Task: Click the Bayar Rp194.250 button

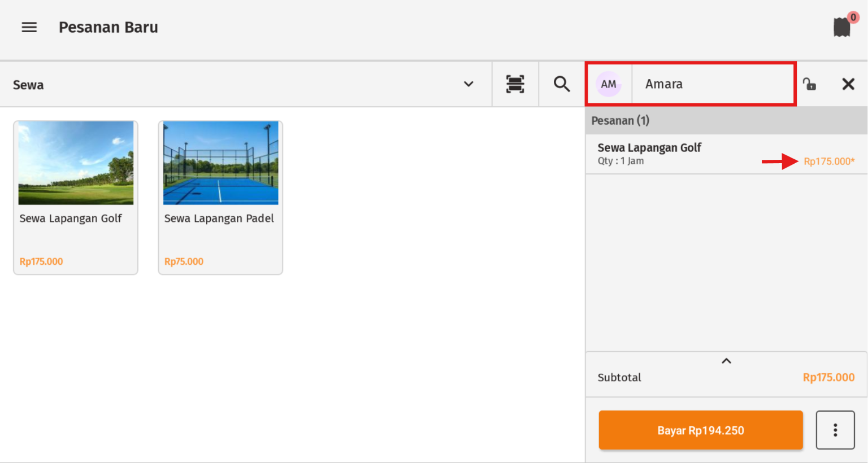Action: [x=701, y=430]
